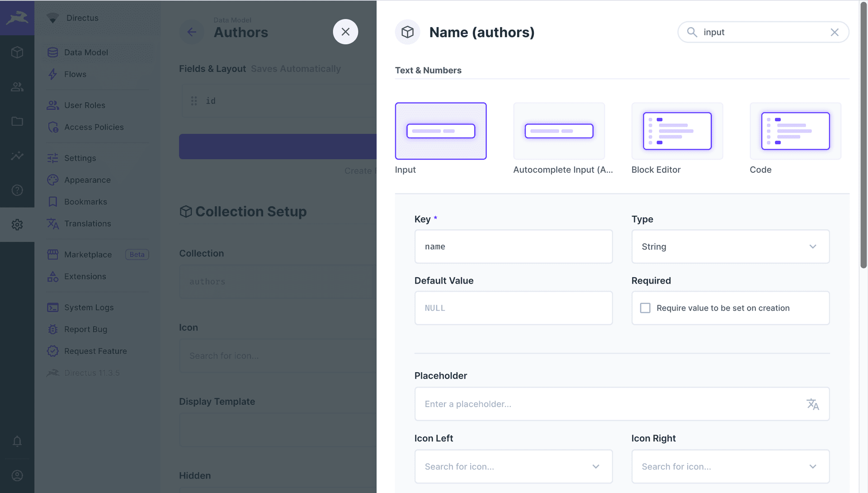Viewport: 868px width, 493px height.
Task: Open the File Library folder icon
Action: 17,121
